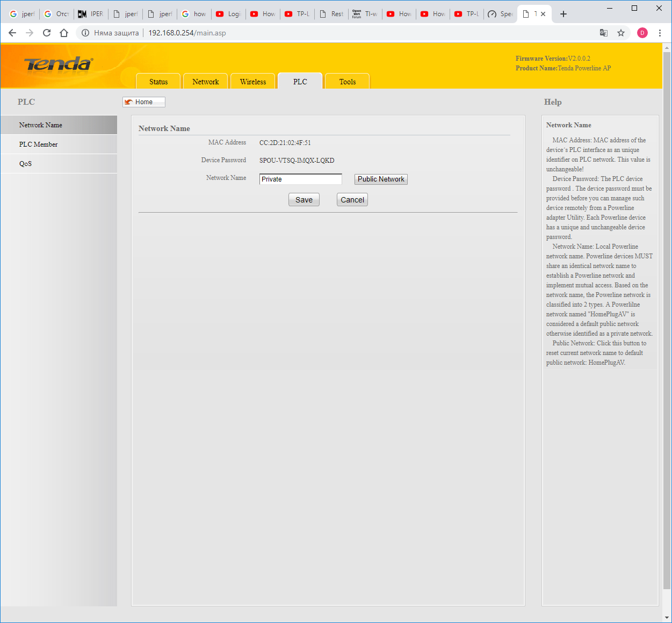The image size is (672, 623).
Task: Open the browser home page icon
Action: pos(64,33)
